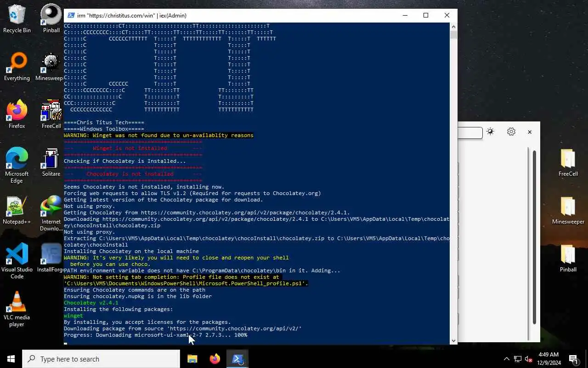
Task: Click the search field in background window
Action: click(470, 132)
